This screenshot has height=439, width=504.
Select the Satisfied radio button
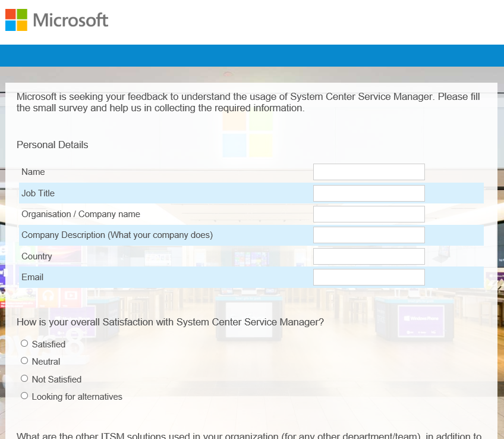coord(24,343)
